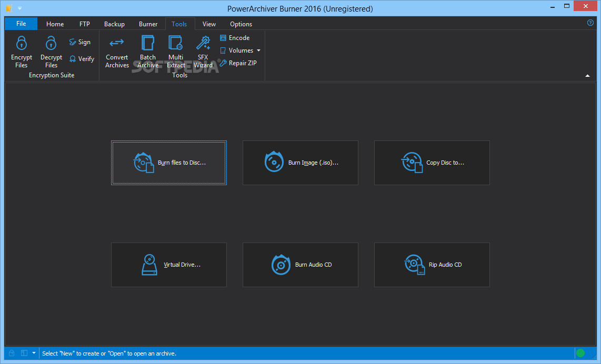Switch to the Options tab
The image size is (601, 364).
point(241,24)
